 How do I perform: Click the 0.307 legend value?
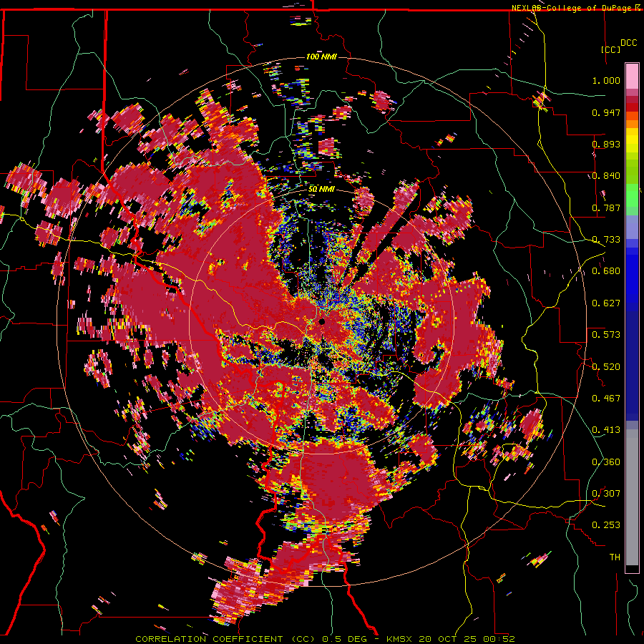pyautogui.click(x=606, y=494)
